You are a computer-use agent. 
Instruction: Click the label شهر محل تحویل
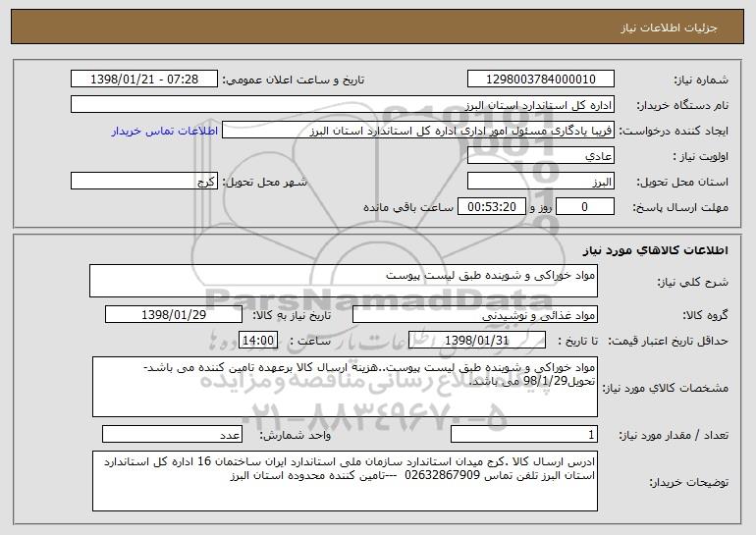tap(265, 183)
